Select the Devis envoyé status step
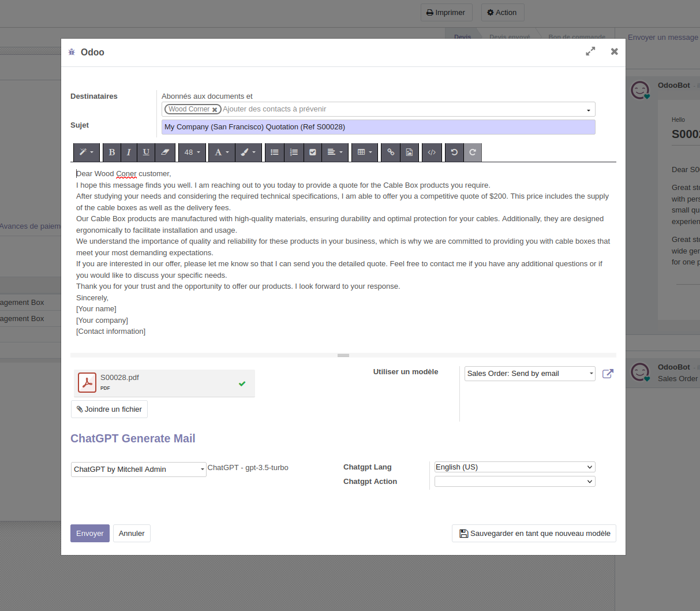This screenshot has width=700, height=611. 510,37
